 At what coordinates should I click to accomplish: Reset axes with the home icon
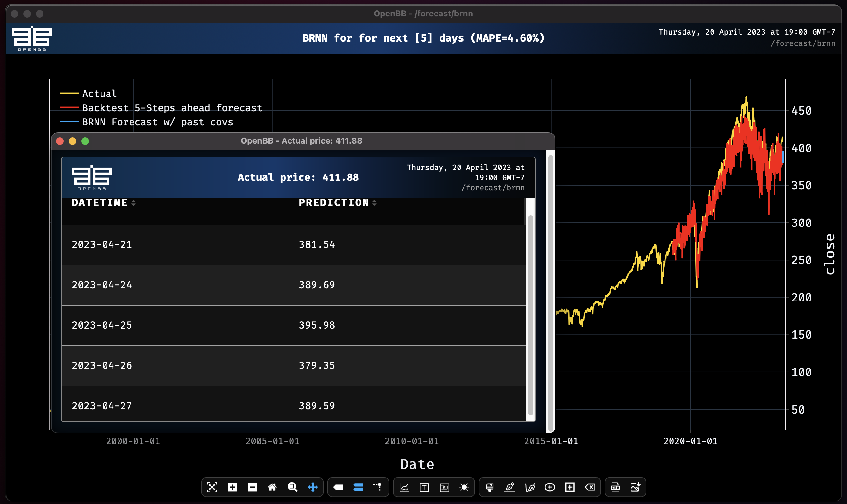click(x=272, y=487)
